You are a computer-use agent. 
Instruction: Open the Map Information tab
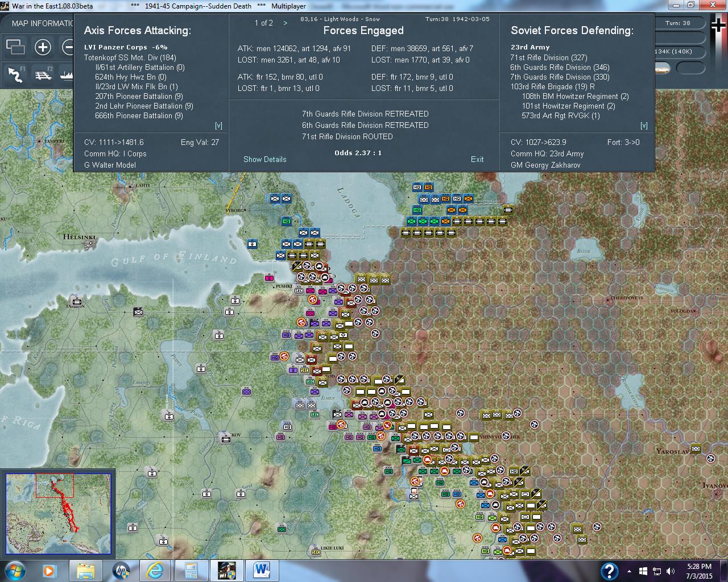43,23
